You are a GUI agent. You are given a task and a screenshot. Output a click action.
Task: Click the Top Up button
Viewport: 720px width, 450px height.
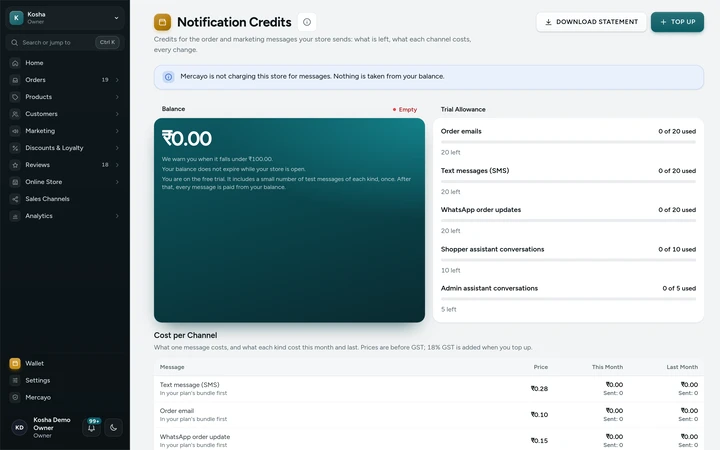click(677, 22)
